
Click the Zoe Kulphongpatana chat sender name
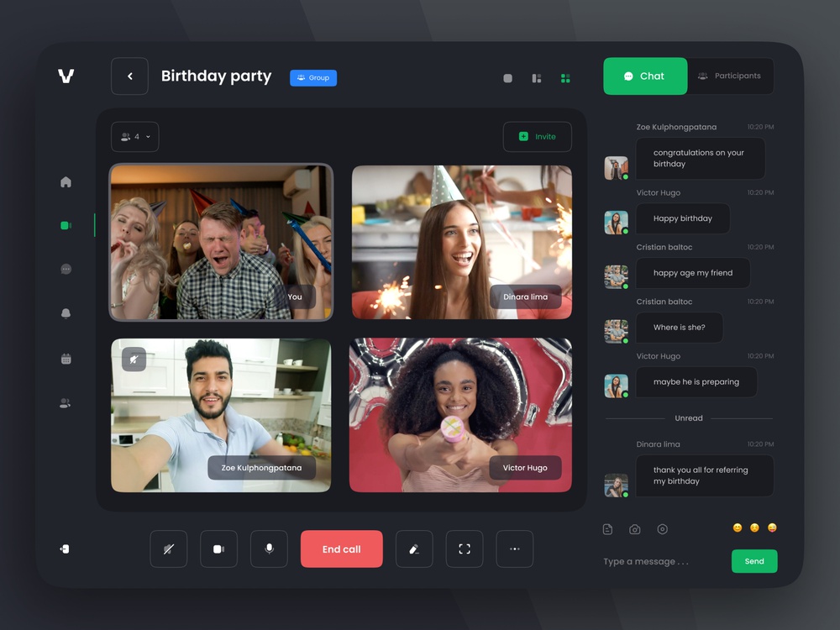click(676, 127)
